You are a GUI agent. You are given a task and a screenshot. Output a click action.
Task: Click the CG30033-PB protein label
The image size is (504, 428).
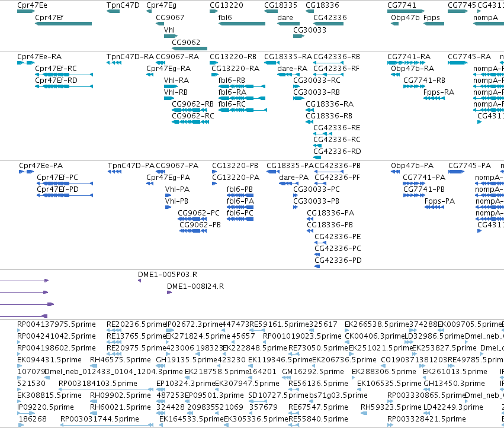point(316,201)
